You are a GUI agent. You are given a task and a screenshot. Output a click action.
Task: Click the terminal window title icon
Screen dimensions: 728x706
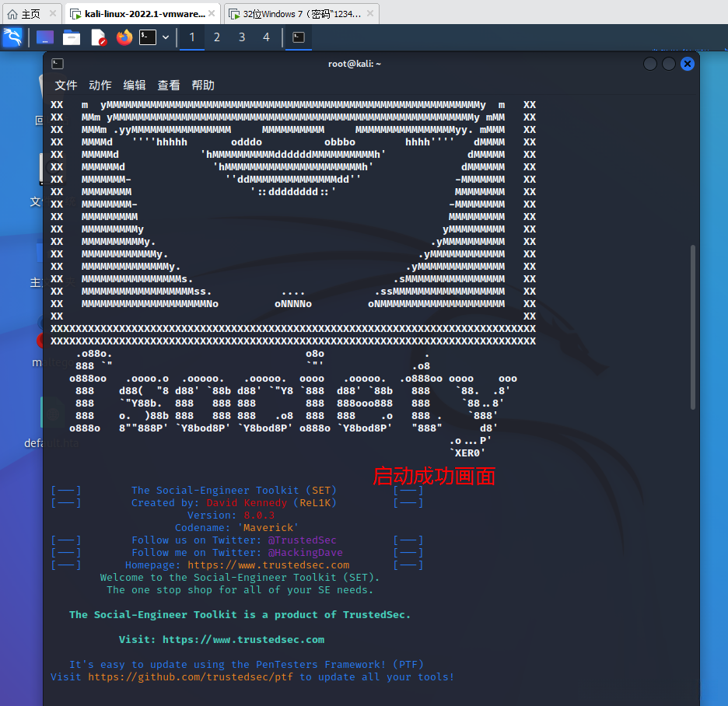58,64
